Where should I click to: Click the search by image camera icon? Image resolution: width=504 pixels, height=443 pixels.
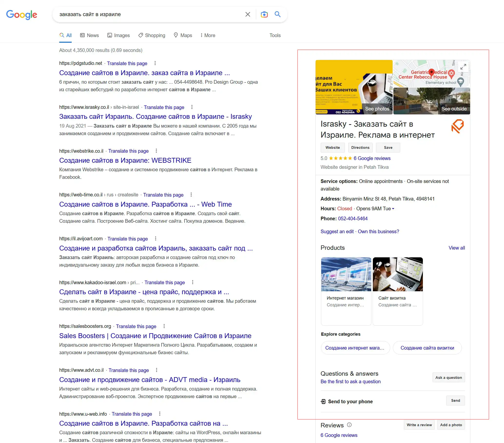pos(264,14)
